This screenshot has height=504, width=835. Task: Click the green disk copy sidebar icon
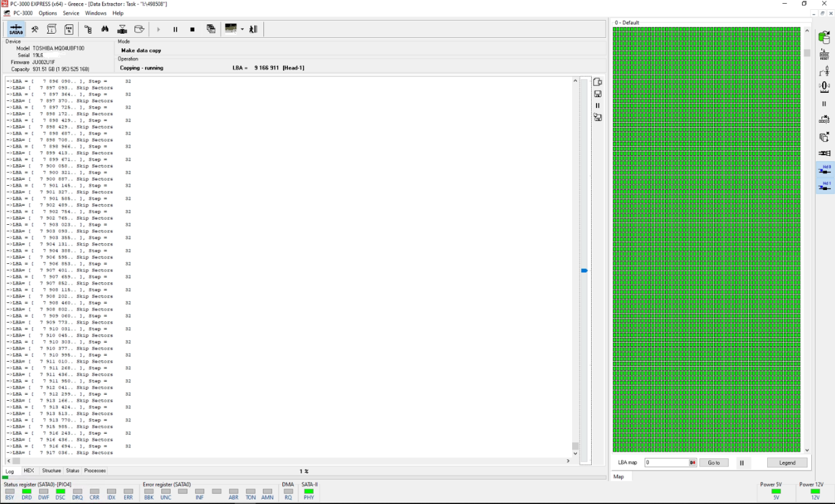(x=824, y=38)
